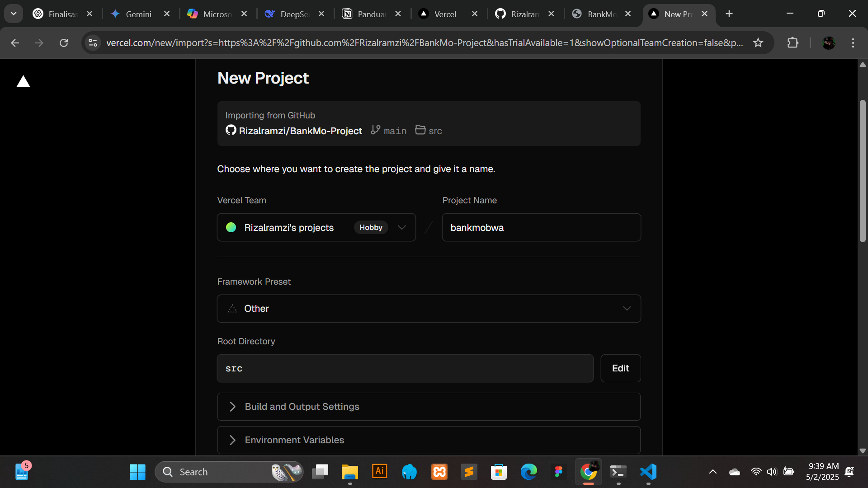Open File Explorer from taskbar
Image resolution: width=868 pixels, height=488 pixels.
(350, 472)
